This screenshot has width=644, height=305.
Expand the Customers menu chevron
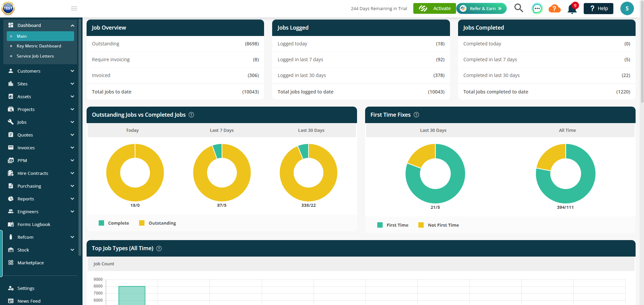point(72,71)
